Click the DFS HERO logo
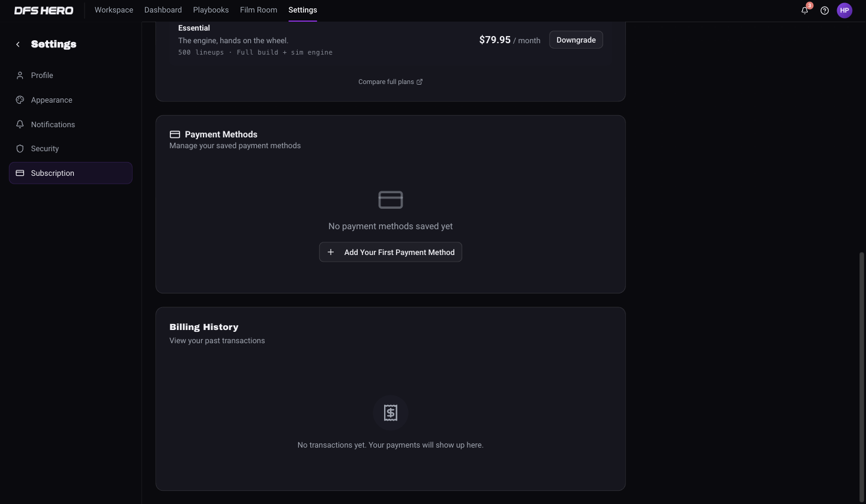This screenshot has width=866, height=504. coord(44,10)
